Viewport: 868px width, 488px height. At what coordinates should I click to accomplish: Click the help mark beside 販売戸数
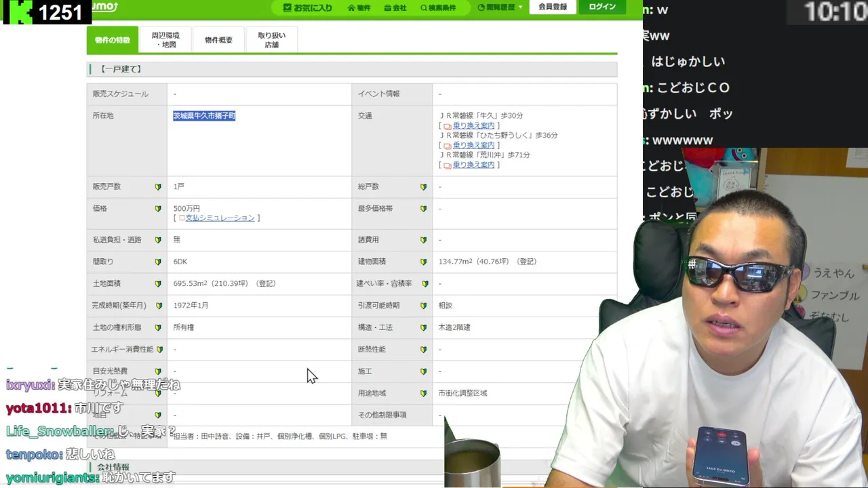click(x=158, y=187)
